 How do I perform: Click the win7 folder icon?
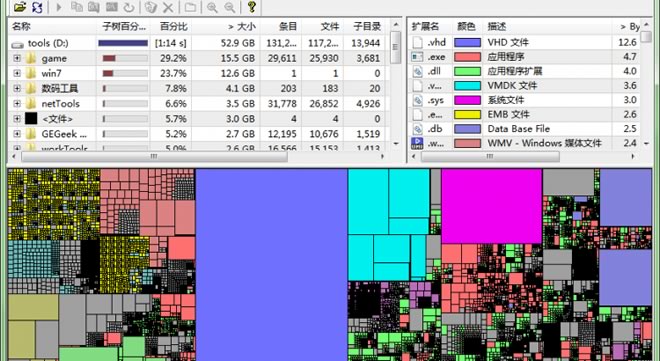[31, 73]
